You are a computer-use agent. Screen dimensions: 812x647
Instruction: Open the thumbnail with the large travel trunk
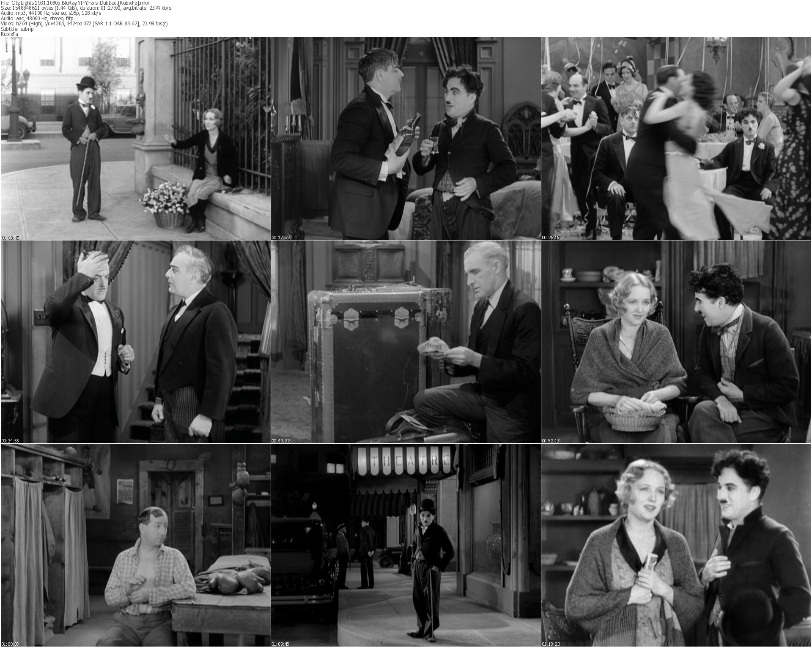(406, 342)
